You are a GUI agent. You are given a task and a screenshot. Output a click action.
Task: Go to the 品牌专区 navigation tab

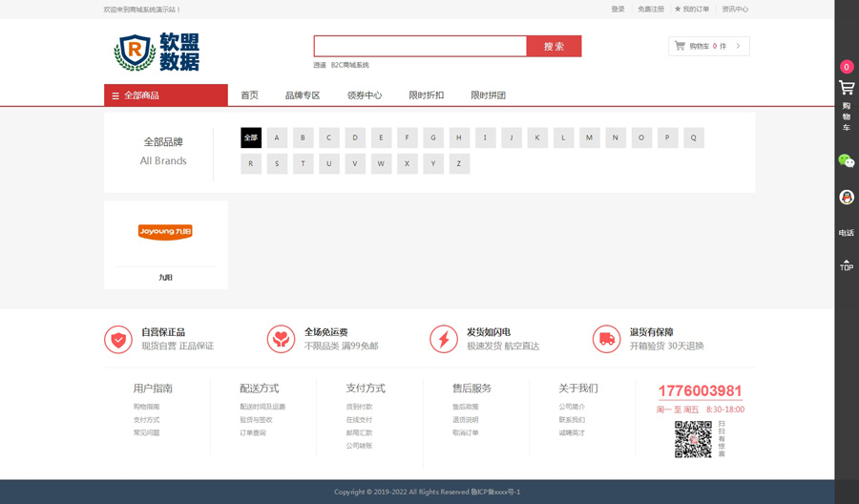(303, 95)
